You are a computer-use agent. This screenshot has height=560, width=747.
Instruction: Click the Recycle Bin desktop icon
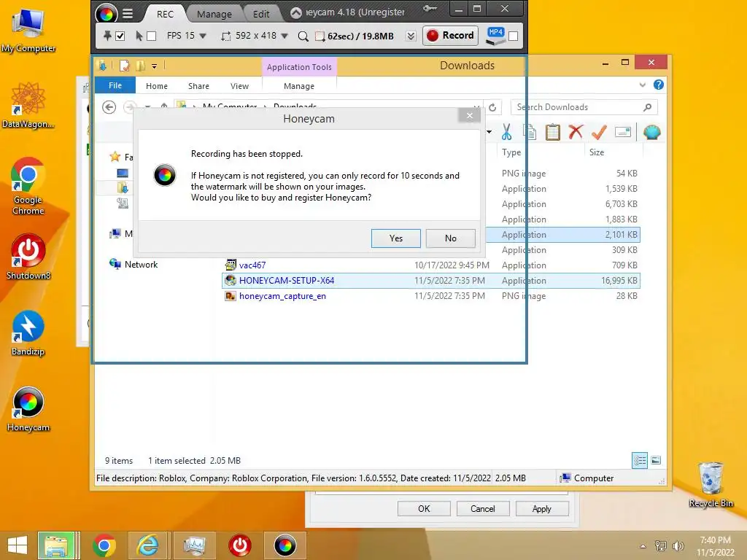pyautogui.click(x=711, y=485)
